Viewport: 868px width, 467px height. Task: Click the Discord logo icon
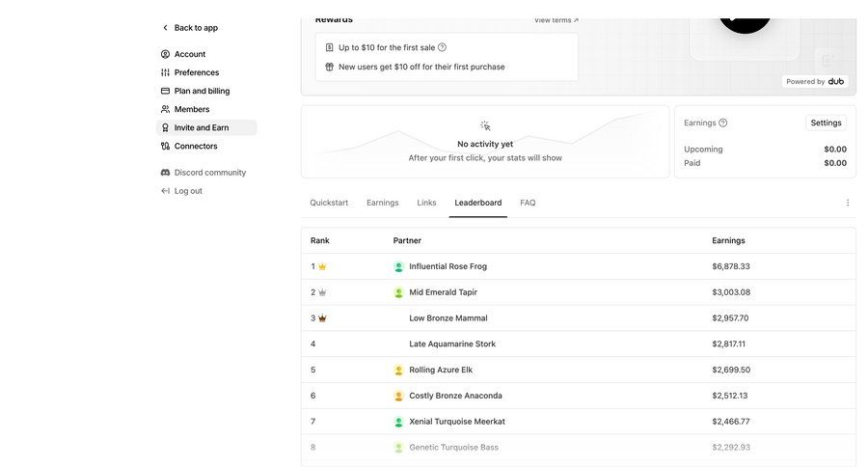tap(165, 173)
